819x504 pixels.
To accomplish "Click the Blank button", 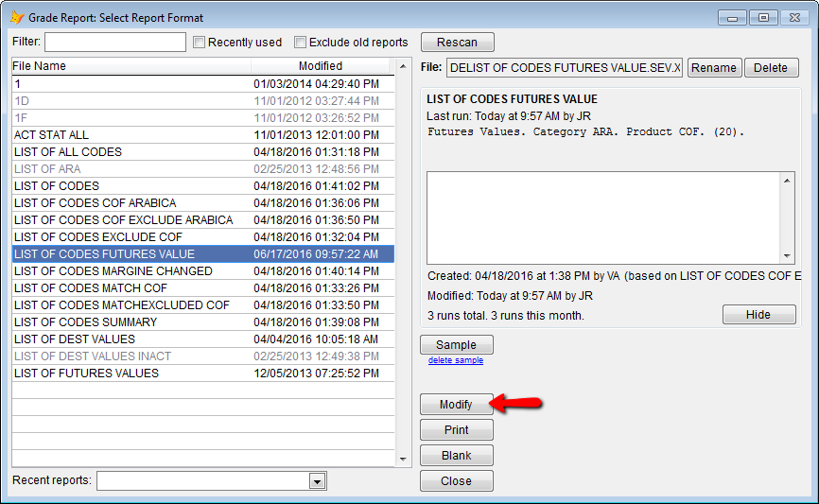I will point(457,456).
